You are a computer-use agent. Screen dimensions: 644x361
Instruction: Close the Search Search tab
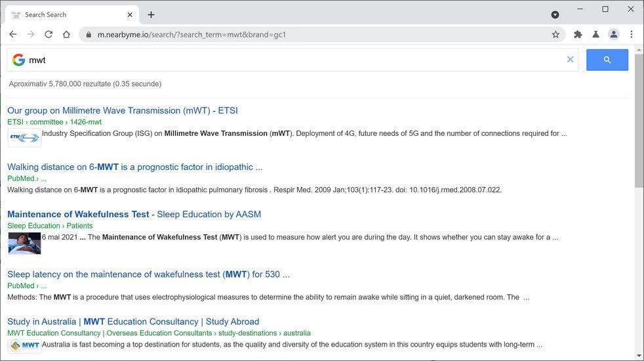pos(130,14)
